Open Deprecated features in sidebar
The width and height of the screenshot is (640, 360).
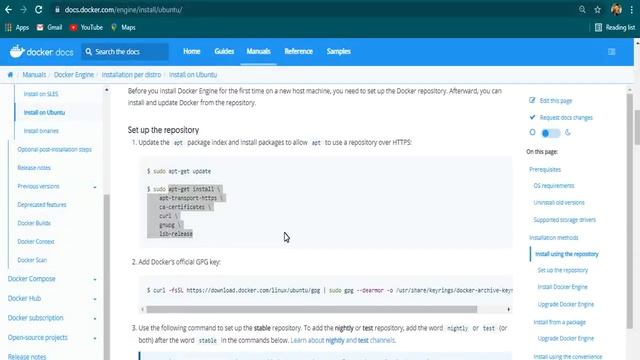(42, 204)
